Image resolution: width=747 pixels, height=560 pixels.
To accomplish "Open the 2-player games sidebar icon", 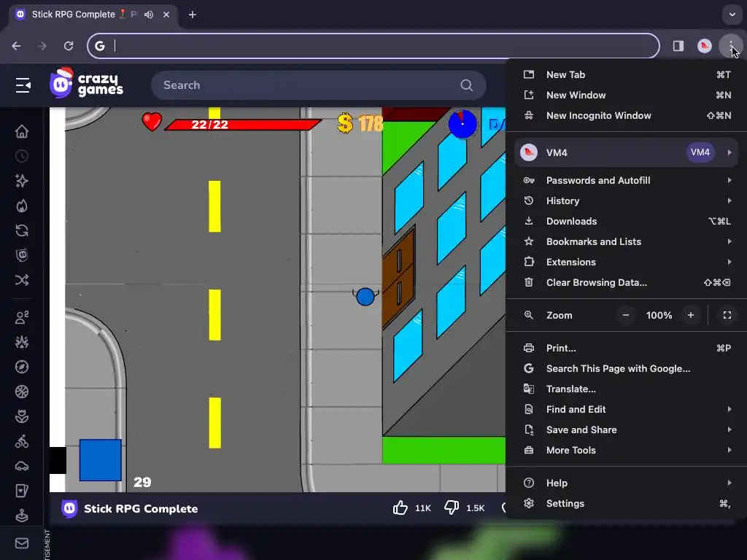I will point(21,317).
